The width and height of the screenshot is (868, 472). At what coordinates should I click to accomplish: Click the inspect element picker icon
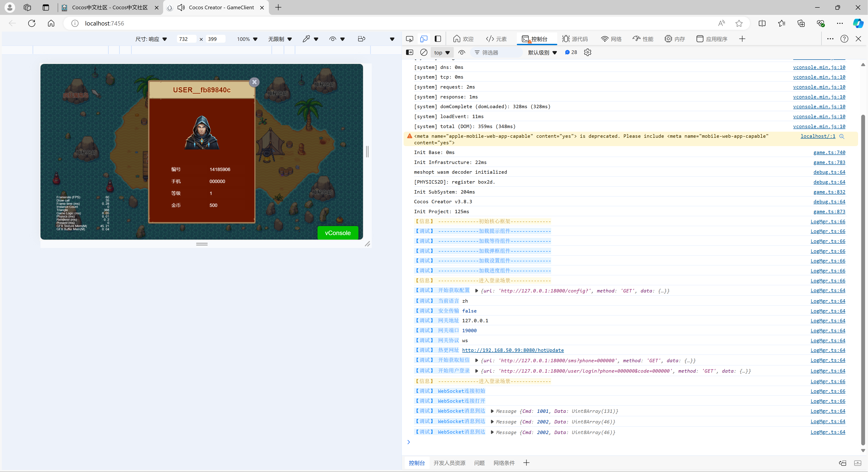[x=409, y=39]
